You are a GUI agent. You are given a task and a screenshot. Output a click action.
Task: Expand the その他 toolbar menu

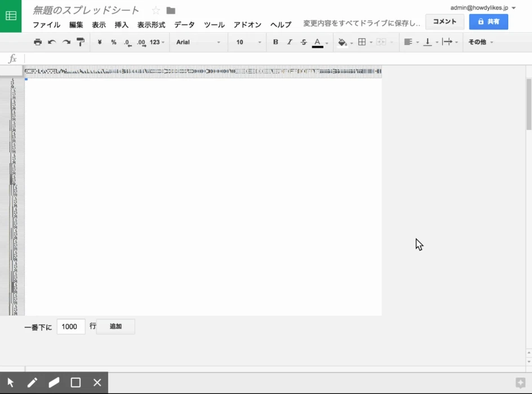pos(481,42)
